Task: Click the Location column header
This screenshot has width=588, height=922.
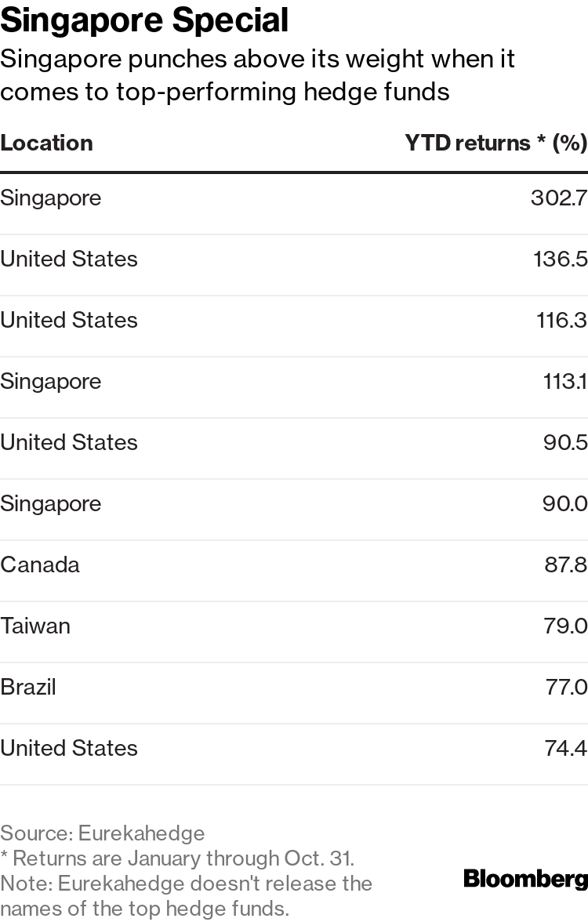Action: [46, 143]
